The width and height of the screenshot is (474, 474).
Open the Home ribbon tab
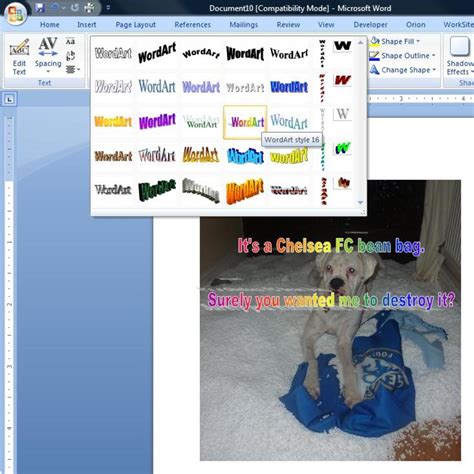coord(50,25)
